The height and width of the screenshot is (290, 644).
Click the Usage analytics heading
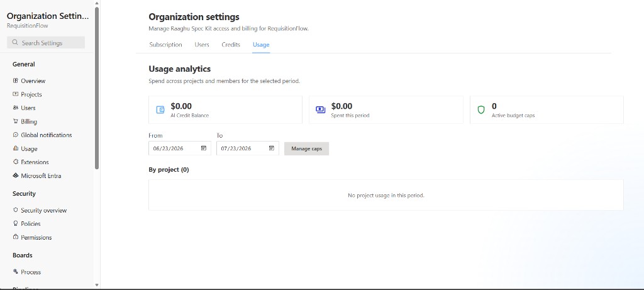pyautogui.click(x=179, y=69)
